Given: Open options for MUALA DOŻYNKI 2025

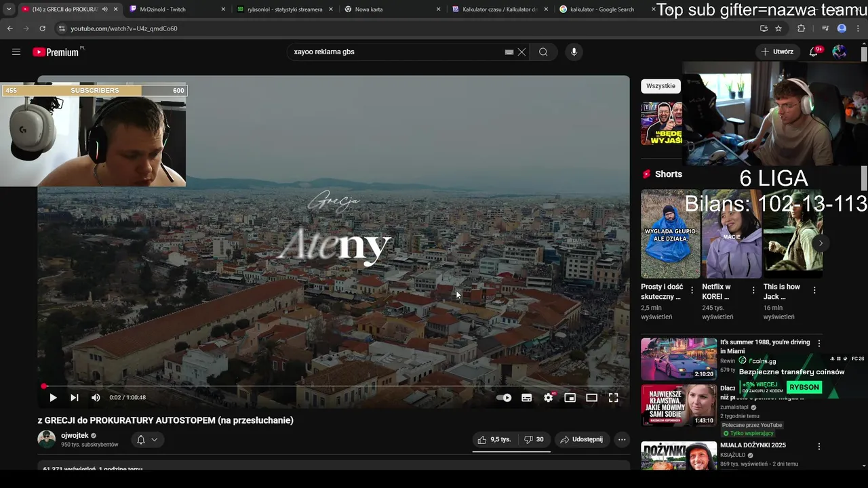Looking at the screenshot, I should tap(819, 447).
